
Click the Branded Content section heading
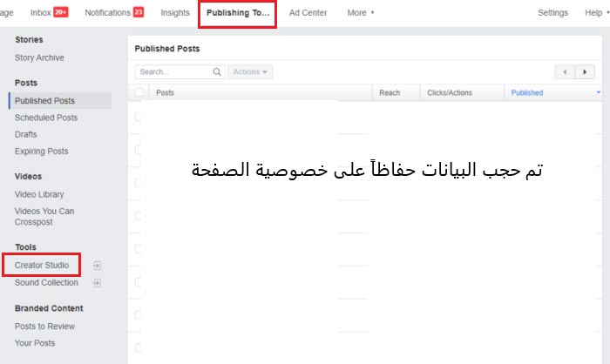[x=49, y=308]
